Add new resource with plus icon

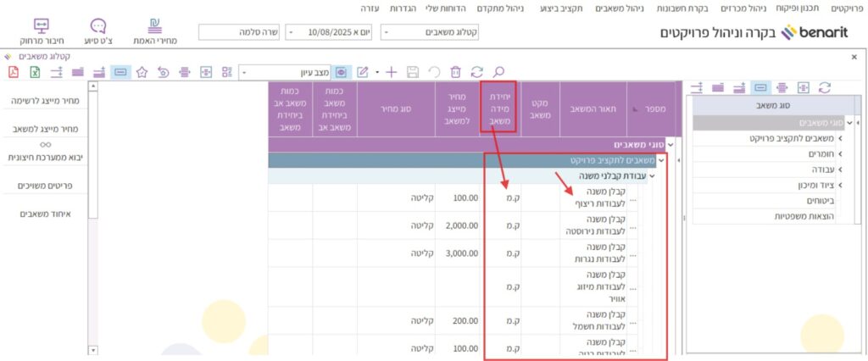tap(391, 72)
